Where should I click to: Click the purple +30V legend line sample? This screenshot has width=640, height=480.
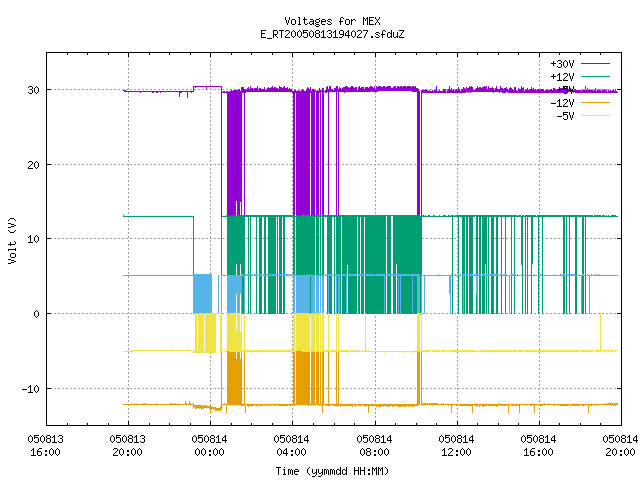[596, 64]
